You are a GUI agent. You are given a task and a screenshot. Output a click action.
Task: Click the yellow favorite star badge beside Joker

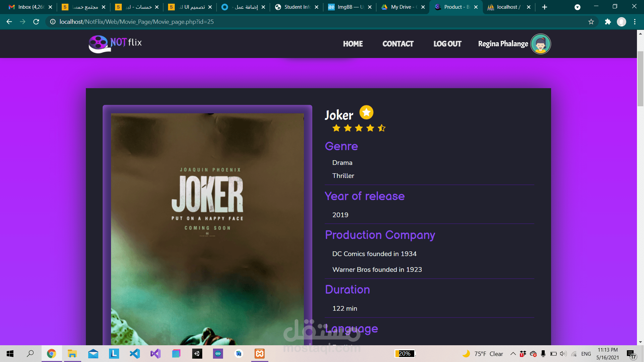(x=366, y=112)
